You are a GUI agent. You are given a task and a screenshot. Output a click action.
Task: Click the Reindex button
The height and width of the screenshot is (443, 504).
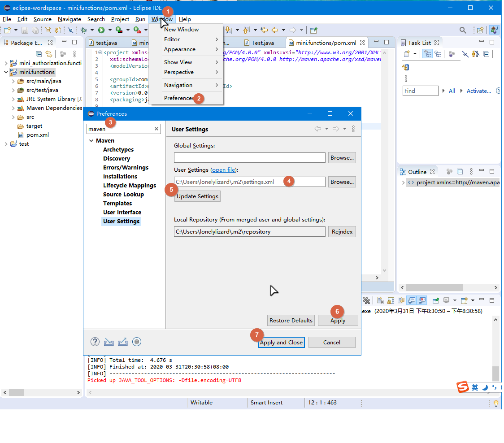[342, 232]
